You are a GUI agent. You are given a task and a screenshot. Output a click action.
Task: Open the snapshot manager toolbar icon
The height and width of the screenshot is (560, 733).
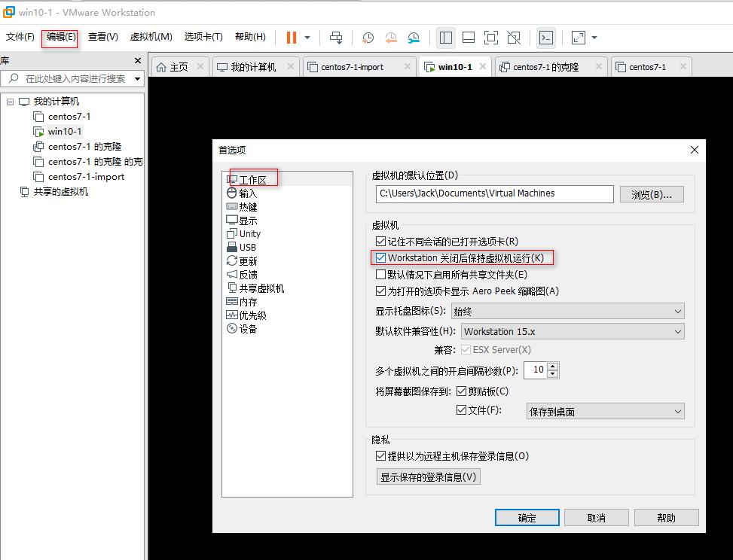(414, 37)
